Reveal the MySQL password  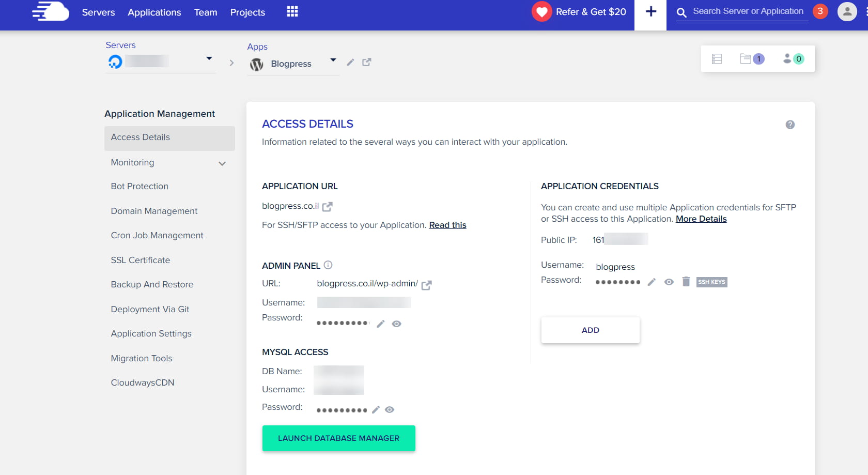390,410
